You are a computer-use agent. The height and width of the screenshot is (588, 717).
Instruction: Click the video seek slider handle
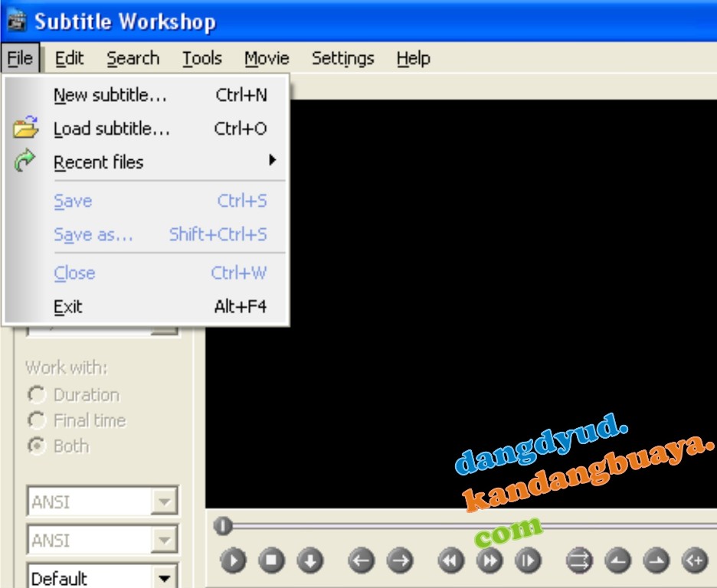click(x=223, y=526)
